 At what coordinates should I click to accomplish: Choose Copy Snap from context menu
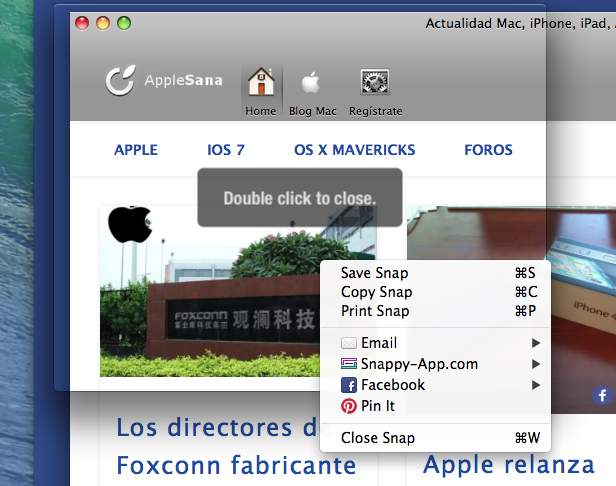point(435,292)
